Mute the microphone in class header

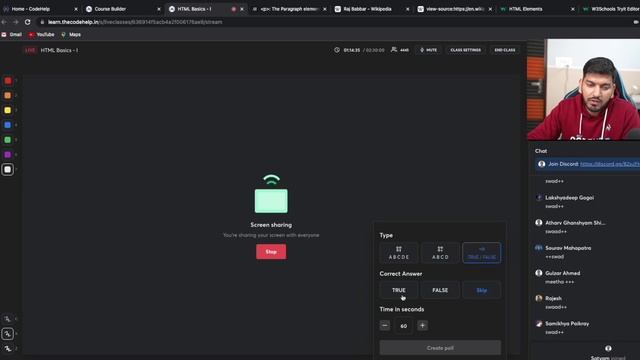pyautogui.click(x=428, y=50)
